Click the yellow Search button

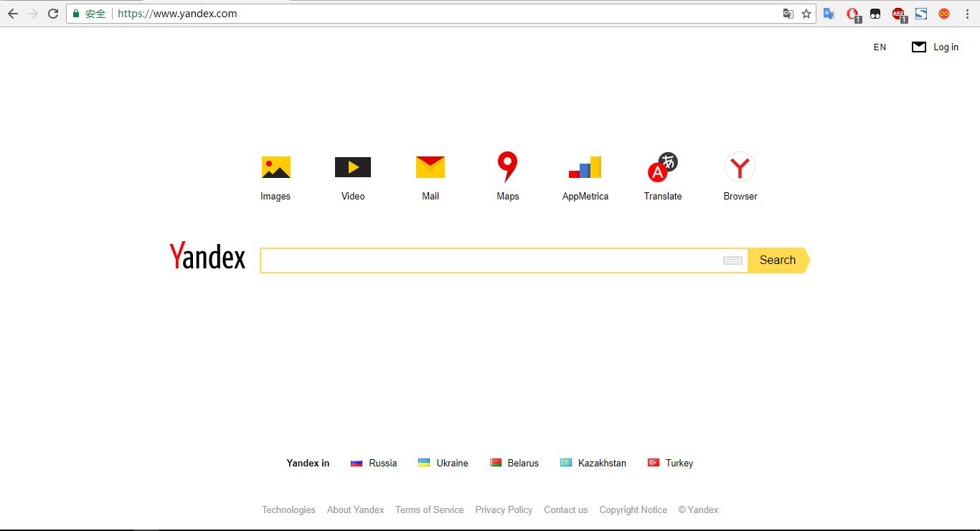pyautogui.click(x=778, y=260)
